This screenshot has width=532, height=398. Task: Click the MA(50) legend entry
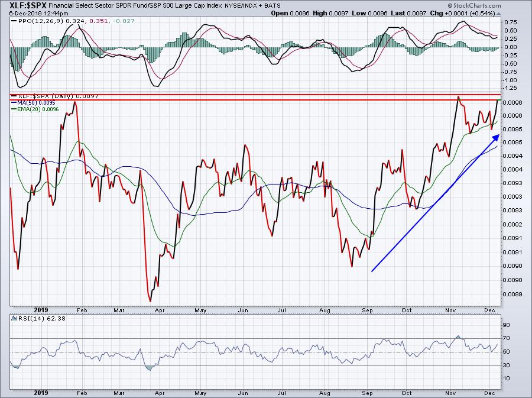pos(33,103)
